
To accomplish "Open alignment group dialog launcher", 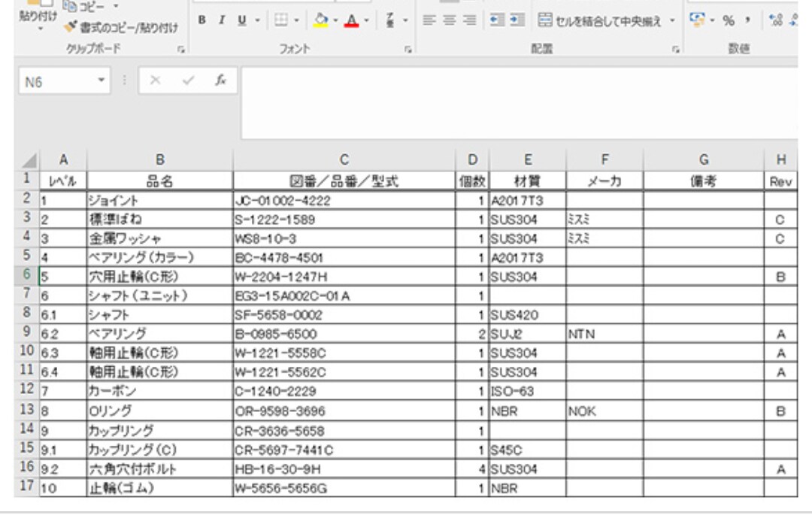I will [675, 50].
